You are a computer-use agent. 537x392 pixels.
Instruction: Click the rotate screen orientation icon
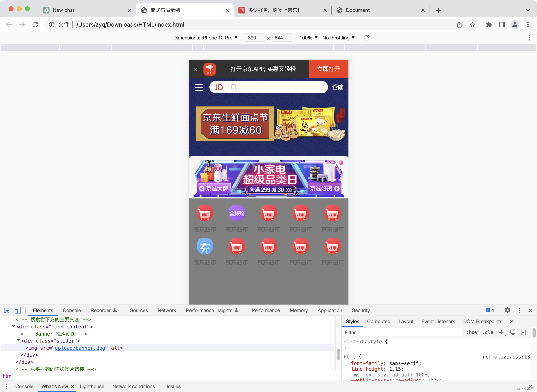(x=367, y=38)
